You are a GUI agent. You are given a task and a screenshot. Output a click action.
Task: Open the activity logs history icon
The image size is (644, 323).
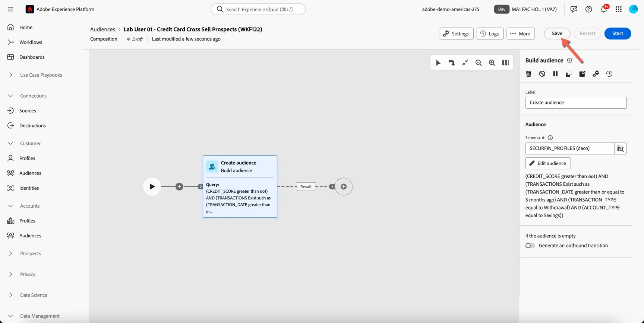coord(609,74)
